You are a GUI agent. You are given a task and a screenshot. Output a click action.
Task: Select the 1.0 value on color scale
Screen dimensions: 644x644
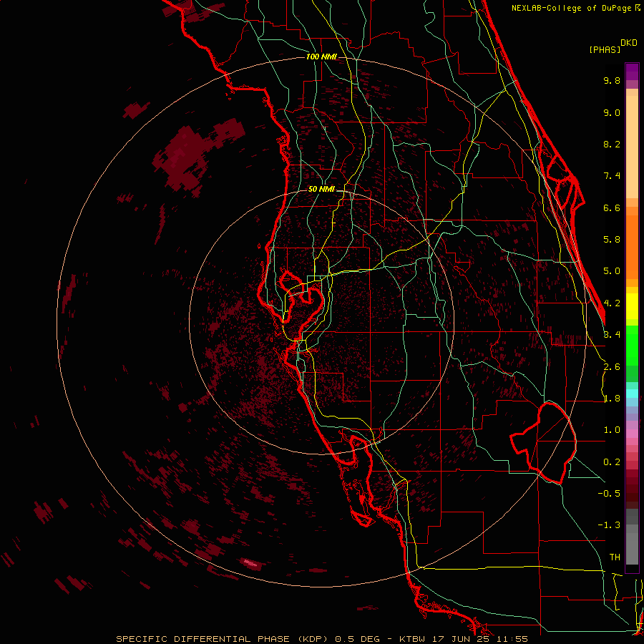click(612, 430)
